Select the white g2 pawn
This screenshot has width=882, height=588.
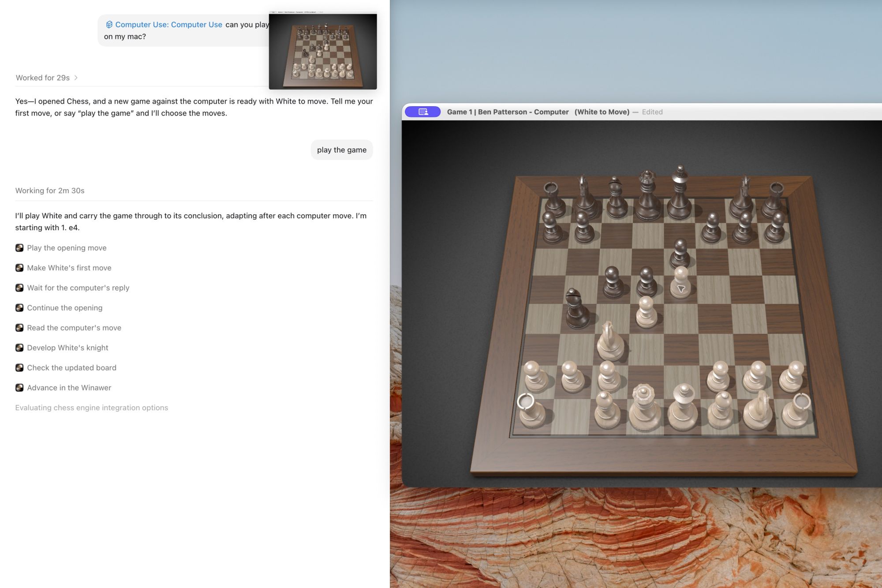(x=756, y=377)
